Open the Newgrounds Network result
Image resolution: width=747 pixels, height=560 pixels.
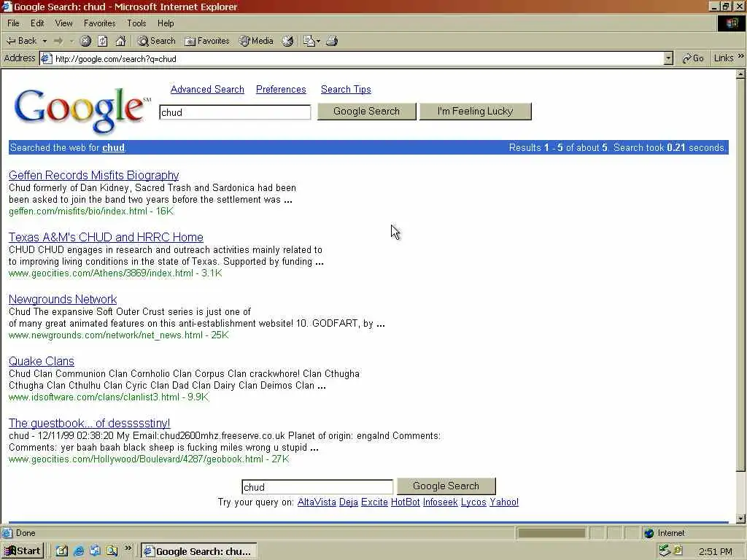[x=63, y=299]
